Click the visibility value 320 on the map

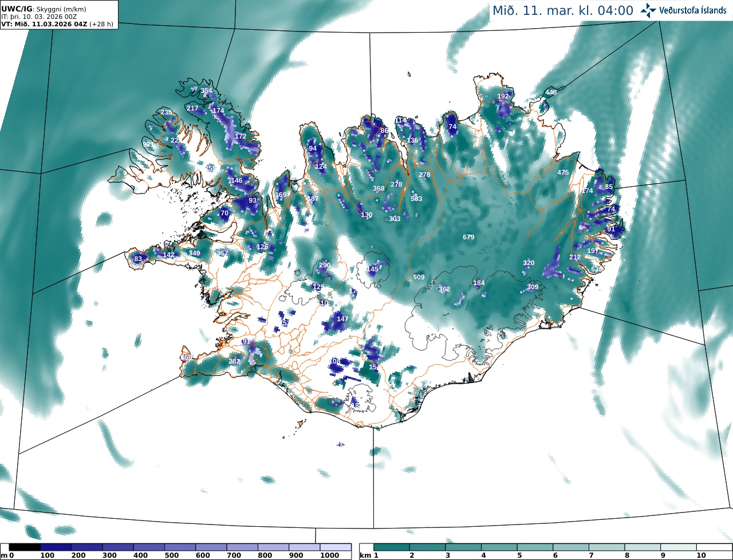529,263
